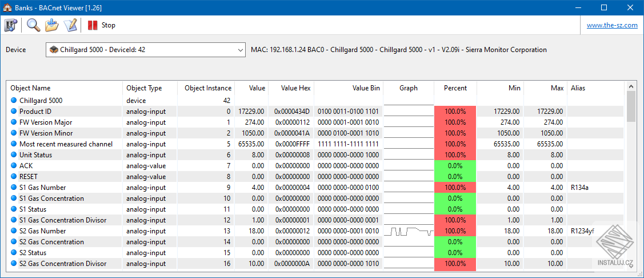Expand the Device selection dropdown
644x278 pixels.
(146, 50)
